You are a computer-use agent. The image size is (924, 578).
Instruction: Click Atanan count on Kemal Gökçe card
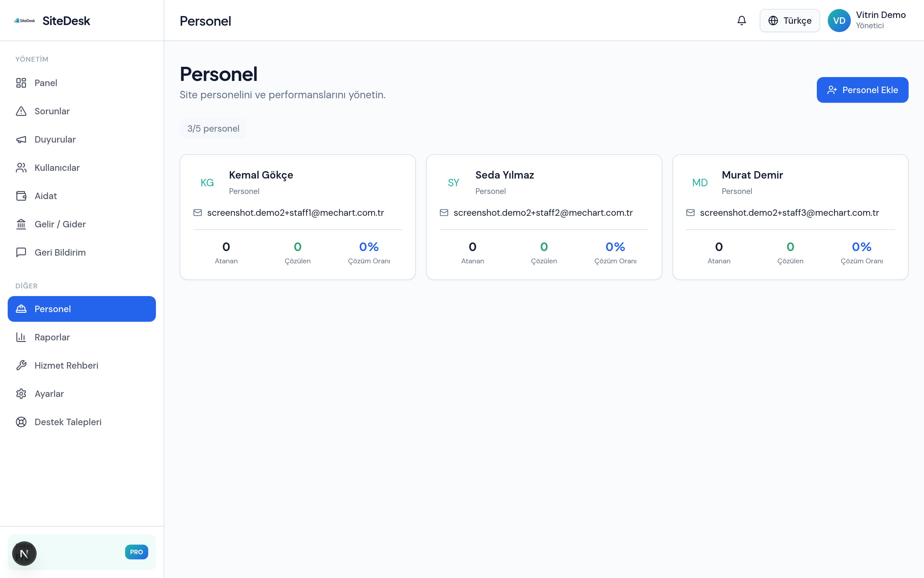tap(226, 247)
